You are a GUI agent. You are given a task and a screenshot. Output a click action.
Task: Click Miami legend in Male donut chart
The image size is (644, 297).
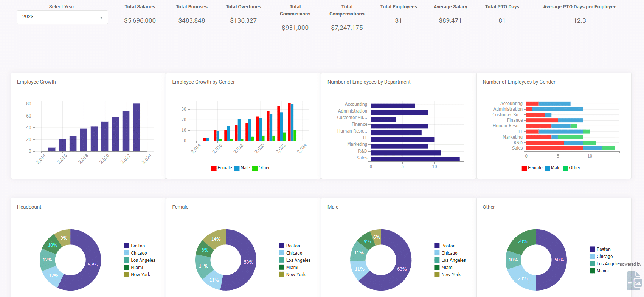tap(444, 268)
